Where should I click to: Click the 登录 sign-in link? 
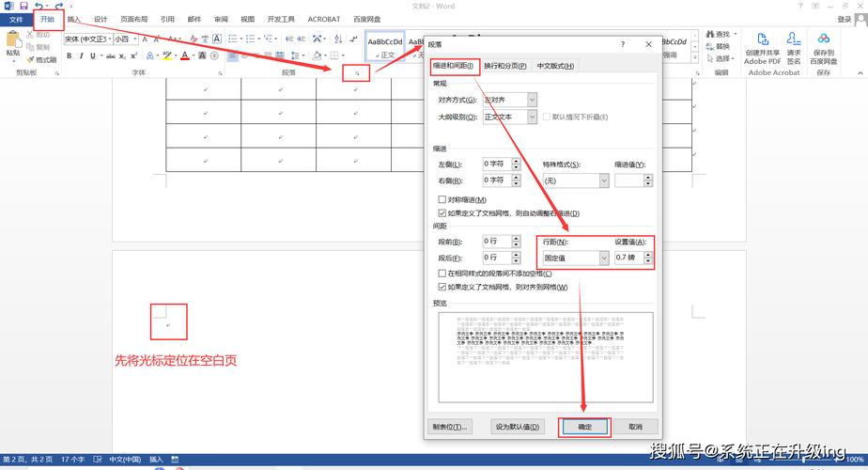[845, 20]
